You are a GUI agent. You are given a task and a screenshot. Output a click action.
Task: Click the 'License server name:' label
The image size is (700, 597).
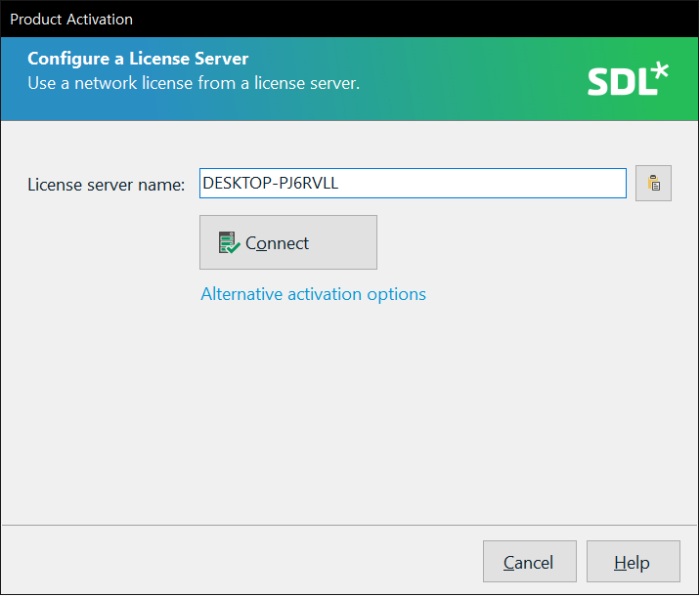[x=107, y=185]
